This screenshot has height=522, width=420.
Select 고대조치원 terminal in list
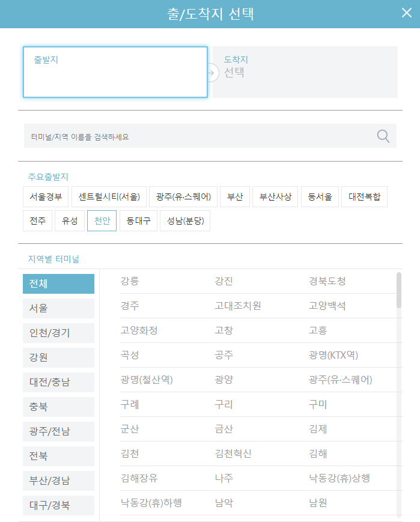[x=238, y=306]
